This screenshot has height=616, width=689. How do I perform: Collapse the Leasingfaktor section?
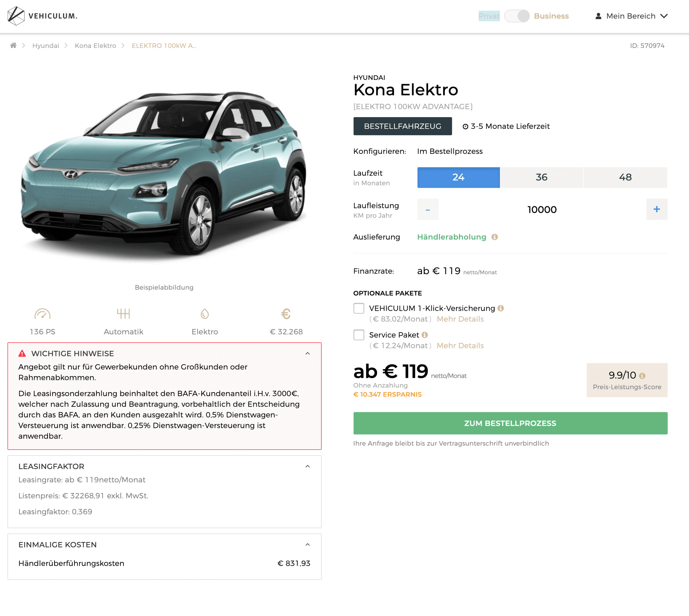[x=308, y=466]
